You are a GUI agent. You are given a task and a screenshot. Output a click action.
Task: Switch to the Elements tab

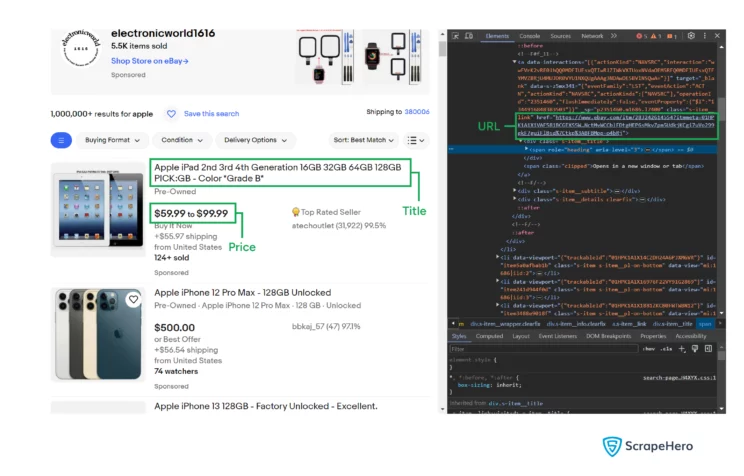pyautogui.click(x=497, y=36)
